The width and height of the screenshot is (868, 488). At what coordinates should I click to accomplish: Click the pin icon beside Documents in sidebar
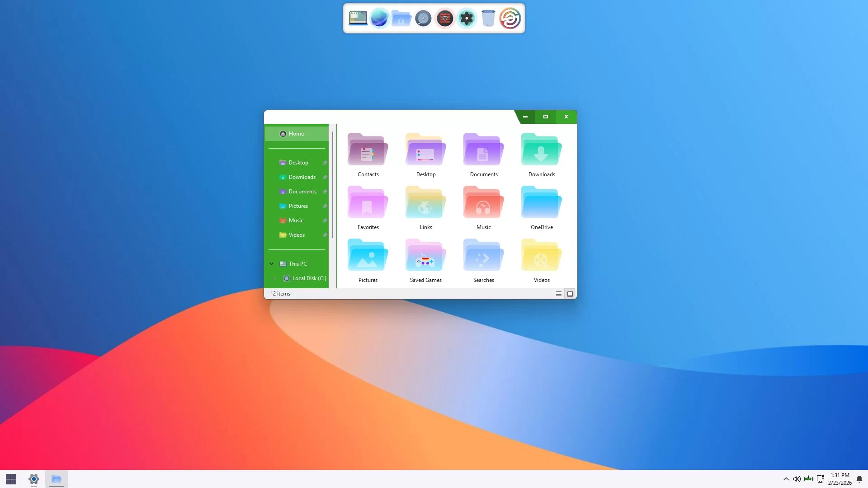click(x=325, y=192)
